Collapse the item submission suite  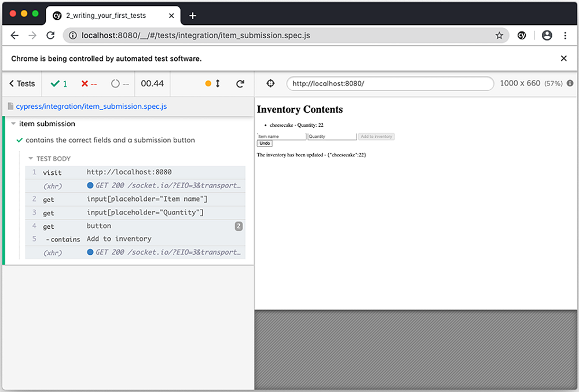(x=14, y=124)
